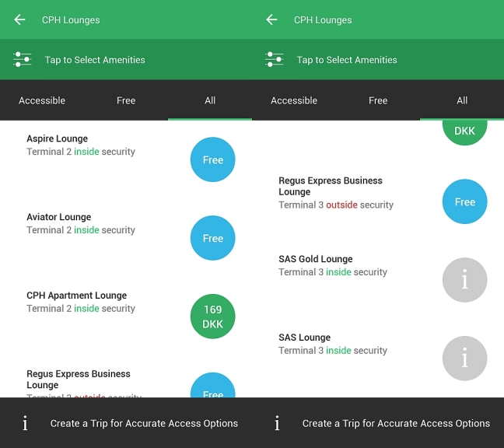The image size is (504, 448).
Task: Select Aspire Lounge Free badge
Action: (x=213, y=159)
